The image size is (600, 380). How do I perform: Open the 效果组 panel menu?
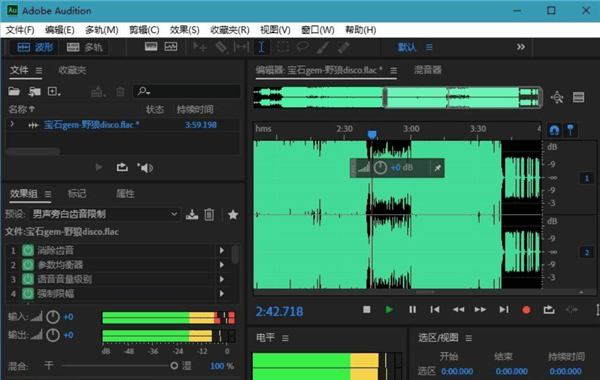click(x=48, y=194)
